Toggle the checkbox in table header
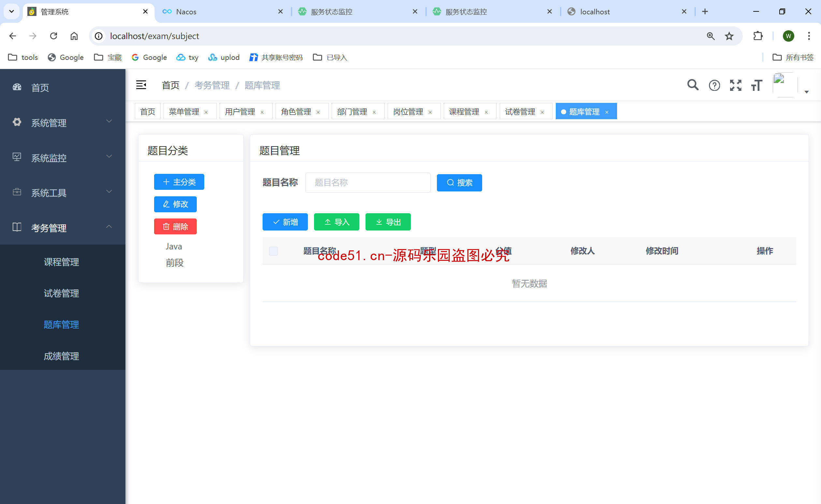 coord(273,251)
